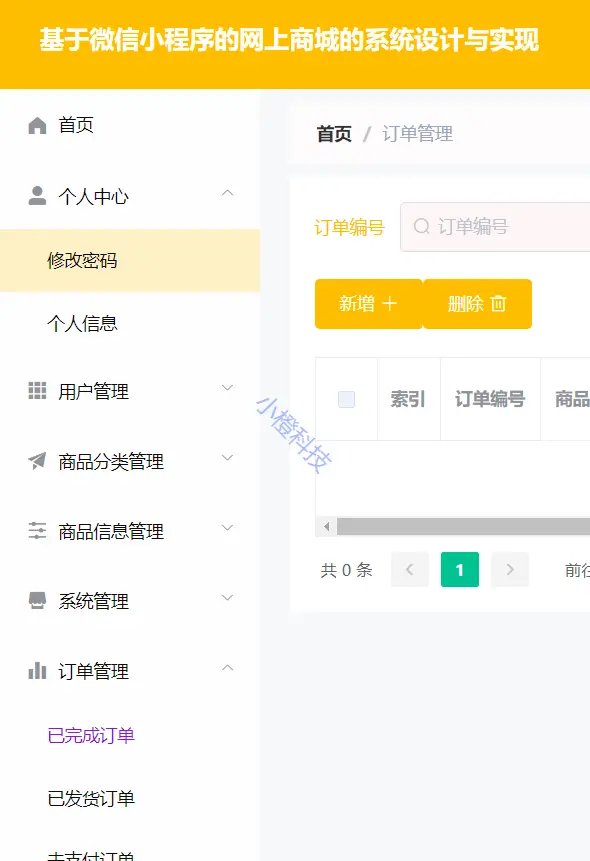Expand the 用户管理 menu chevron

coord(227,388)
